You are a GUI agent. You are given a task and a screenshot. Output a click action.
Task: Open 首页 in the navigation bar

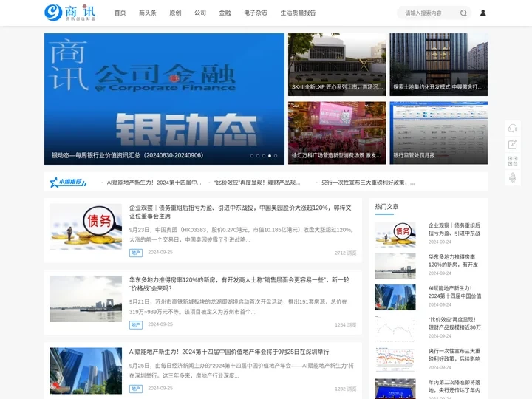click(120, 13)
